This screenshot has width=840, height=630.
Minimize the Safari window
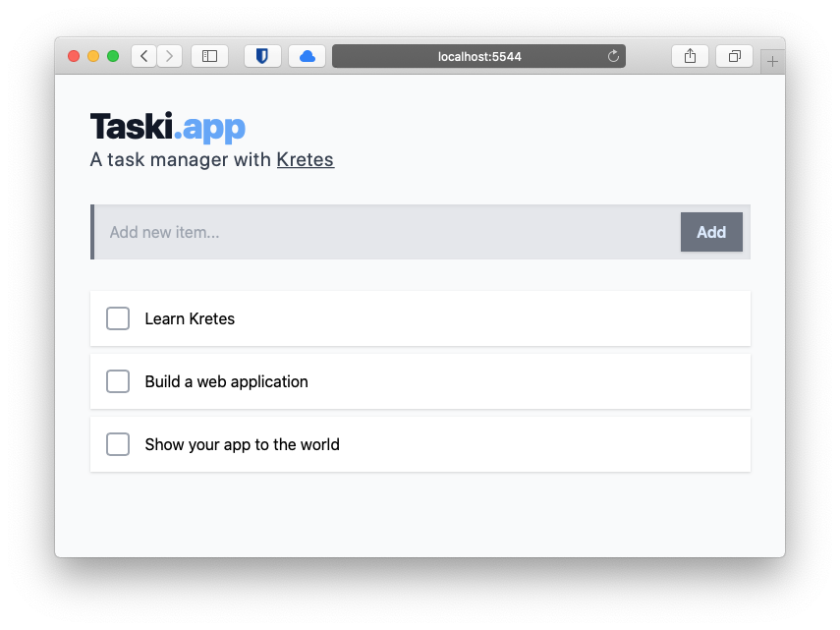click(x=93, y=56)
